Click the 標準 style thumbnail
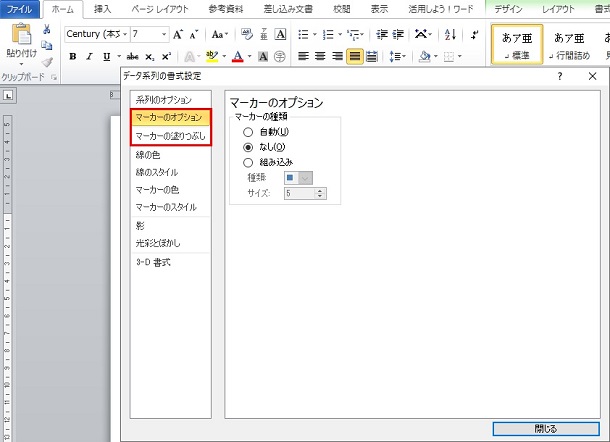 click(x=517, y=44)
